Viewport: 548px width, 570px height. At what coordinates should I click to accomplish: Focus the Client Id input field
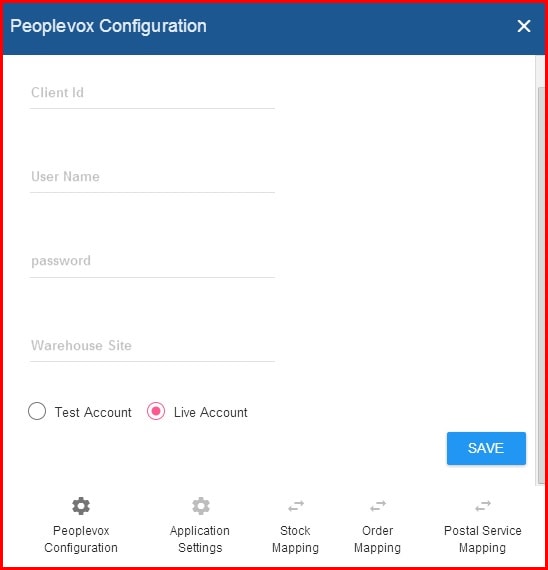coord(152,93)
